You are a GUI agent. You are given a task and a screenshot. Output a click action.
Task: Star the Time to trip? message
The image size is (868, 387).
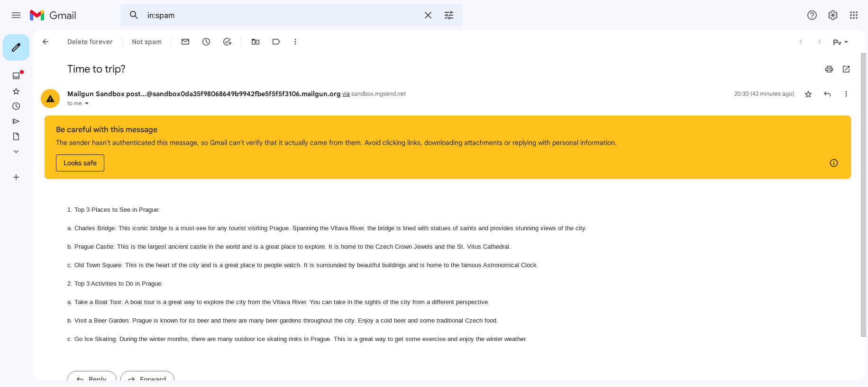point(808,94)
